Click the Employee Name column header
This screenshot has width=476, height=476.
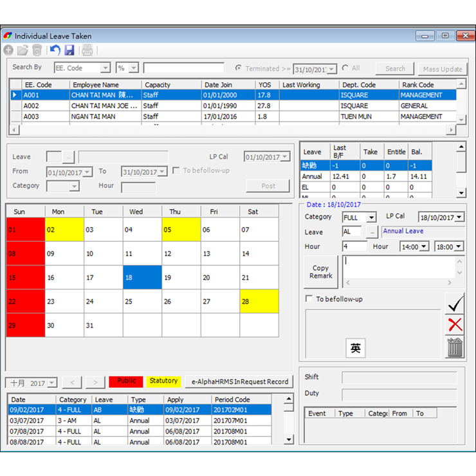coord(105,85)
